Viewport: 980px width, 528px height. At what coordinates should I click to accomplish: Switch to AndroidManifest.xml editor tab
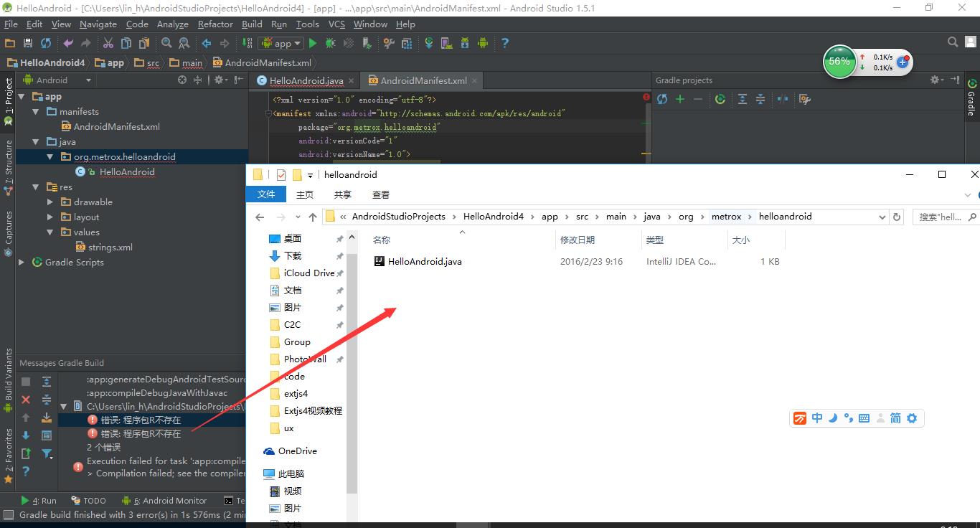(x=423, y=80)
